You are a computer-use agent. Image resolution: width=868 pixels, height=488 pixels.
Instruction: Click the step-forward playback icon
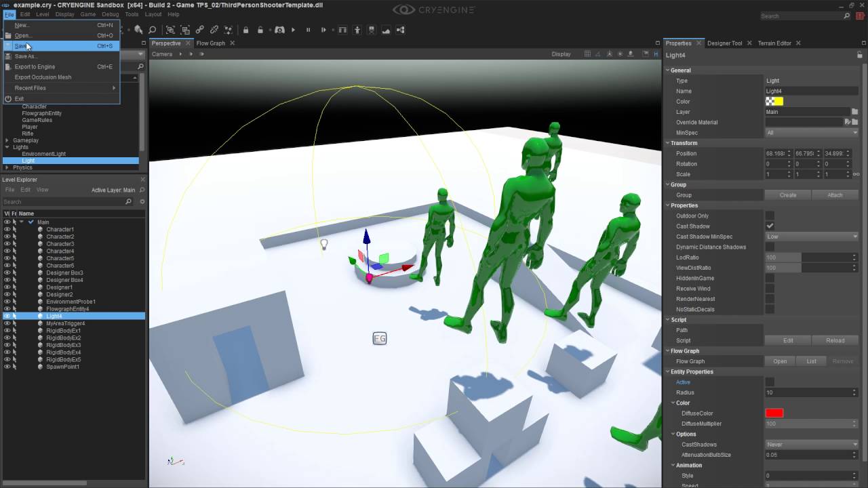point(323,30)
